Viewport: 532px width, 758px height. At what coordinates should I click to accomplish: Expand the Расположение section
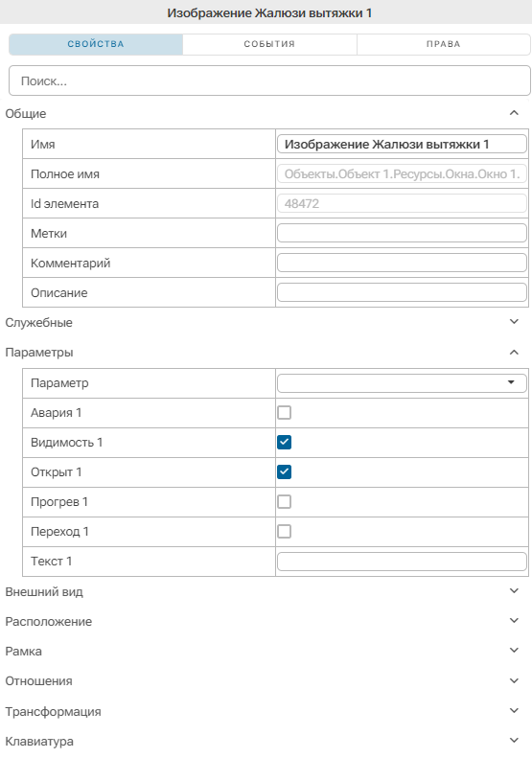click(514, 621)
